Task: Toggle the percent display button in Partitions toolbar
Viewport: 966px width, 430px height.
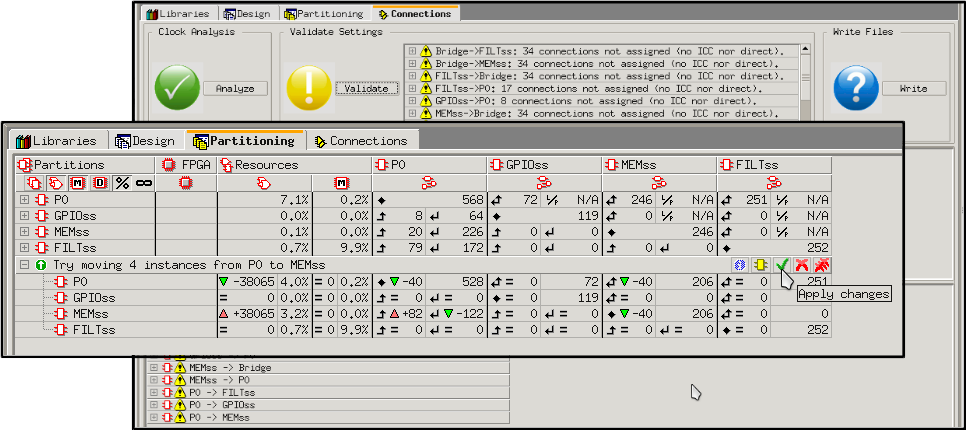Action: (x=123, y=183)
